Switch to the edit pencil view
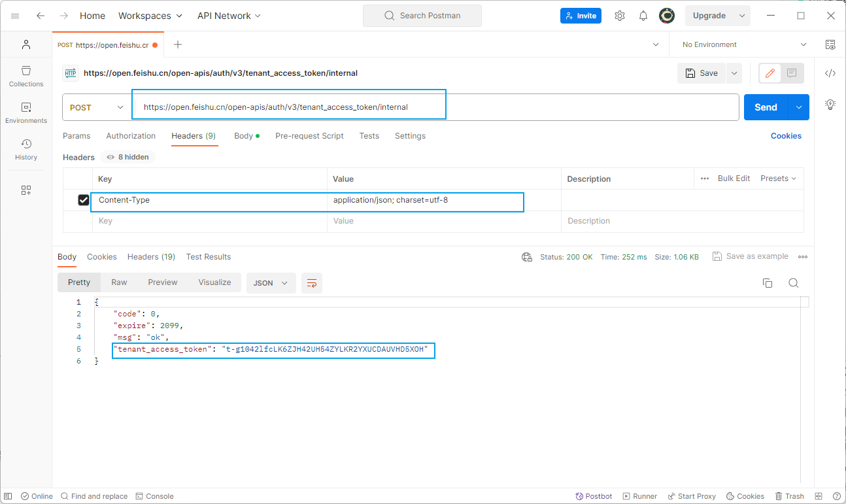The image size is (846, 504). [770, 73]
